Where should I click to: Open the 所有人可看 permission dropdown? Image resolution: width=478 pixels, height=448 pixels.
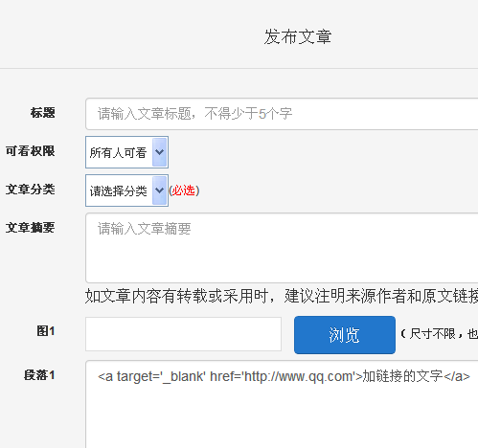[x=126, y=152]
